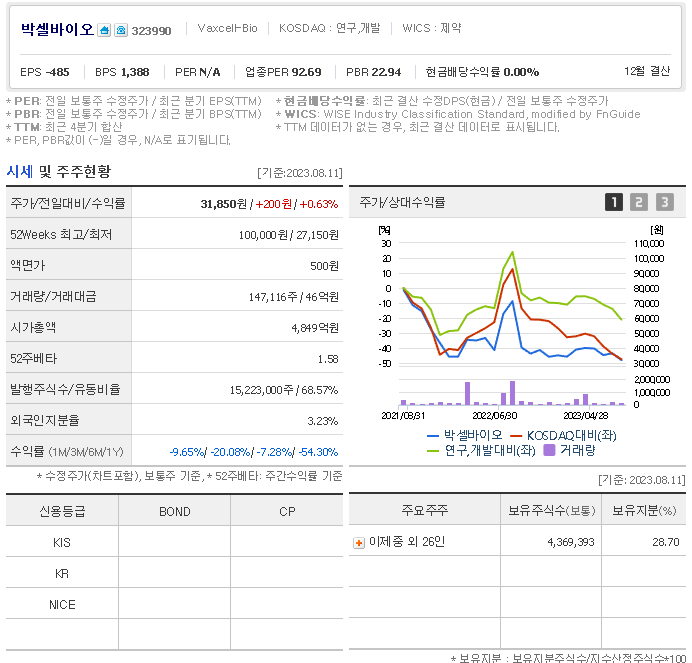The image size is (692, 663).
Task: Select the 업종PER 92.69 value
Action: click(x=283, y=72)
